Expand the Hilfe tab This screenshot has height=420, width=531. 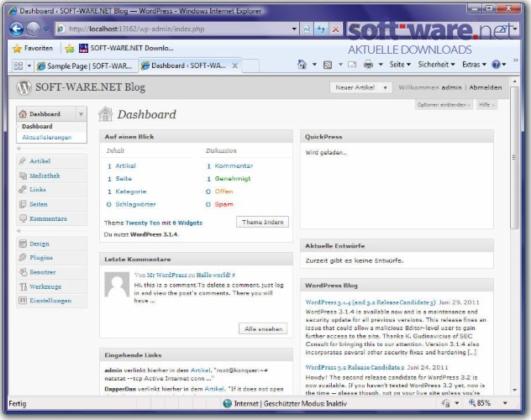486,105
